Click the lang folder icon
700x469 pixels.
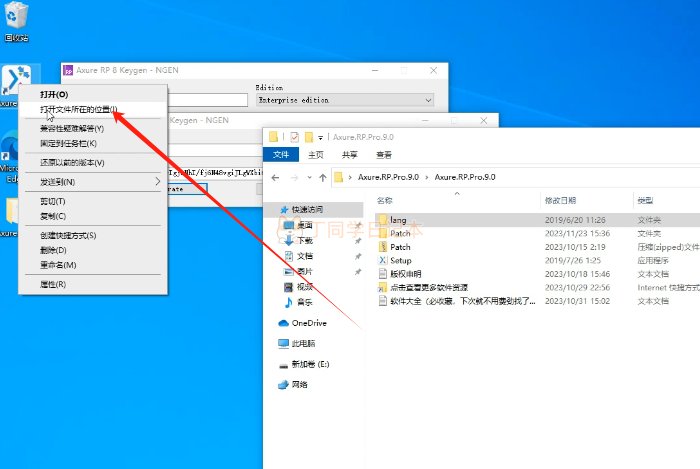[382, 220]
